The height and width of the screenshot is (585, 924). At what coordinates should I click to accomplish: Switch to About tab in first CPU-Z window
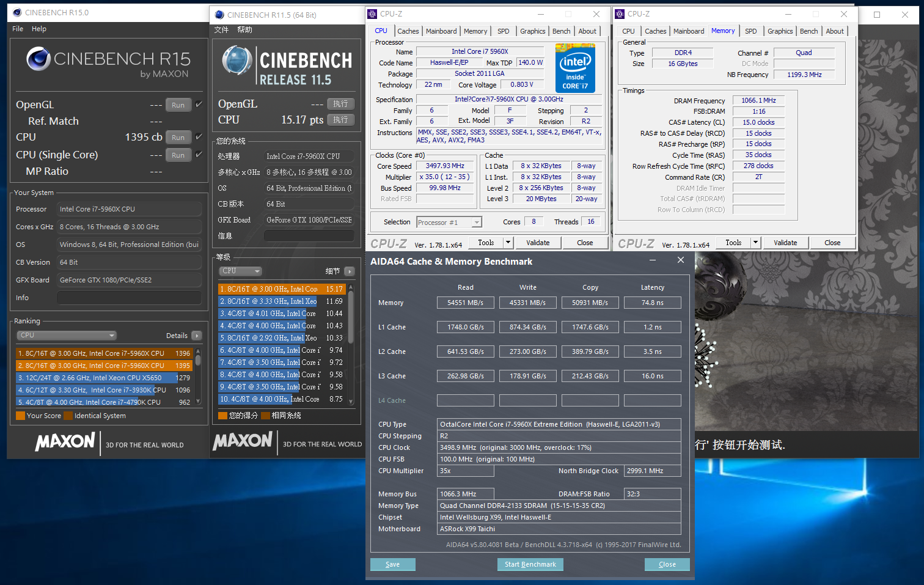pyautogui.click(x=587, y=31)
